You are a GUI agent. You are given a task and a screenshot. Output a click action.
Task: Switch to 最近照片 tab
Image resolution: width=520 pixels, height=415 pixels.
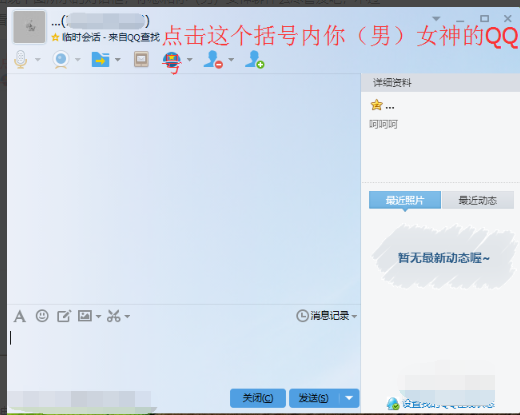click(x=405, y=200)
